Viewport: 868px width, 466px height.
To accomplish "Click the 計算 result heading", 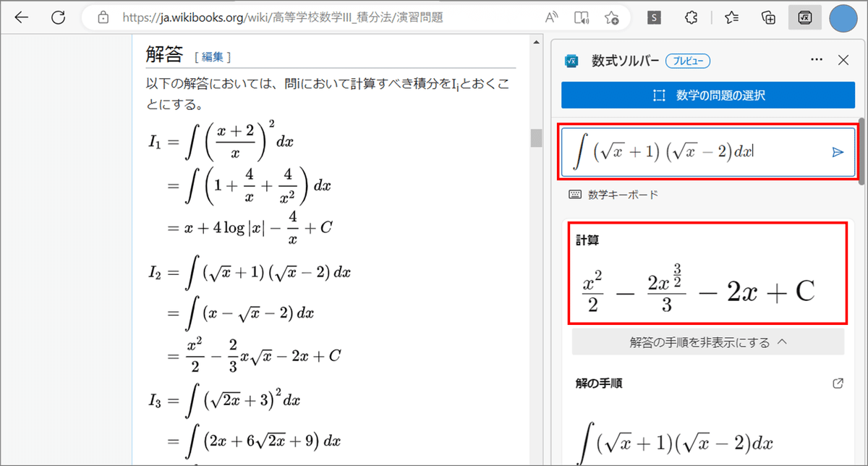I will pos(588,240).
